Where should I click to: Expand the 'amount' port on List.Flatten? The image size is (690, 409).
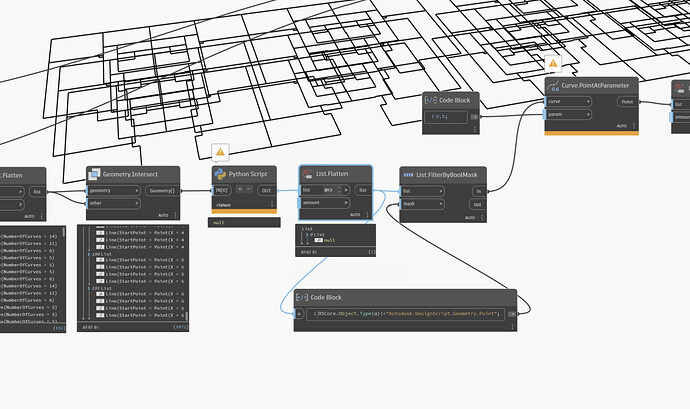tap(348, 203)
